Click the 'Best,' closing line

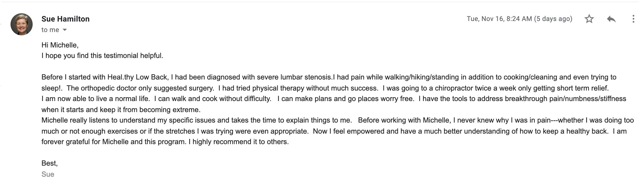(50, 163)
